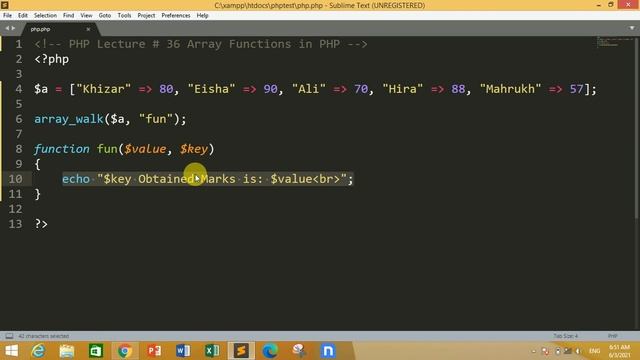
Task: Open the Find menu
Action: pos(69,16)
